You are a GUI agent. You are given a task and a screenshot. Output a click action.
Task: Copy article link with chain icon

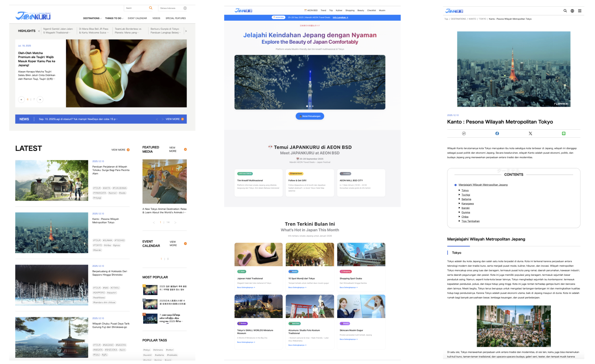point(464,134)
